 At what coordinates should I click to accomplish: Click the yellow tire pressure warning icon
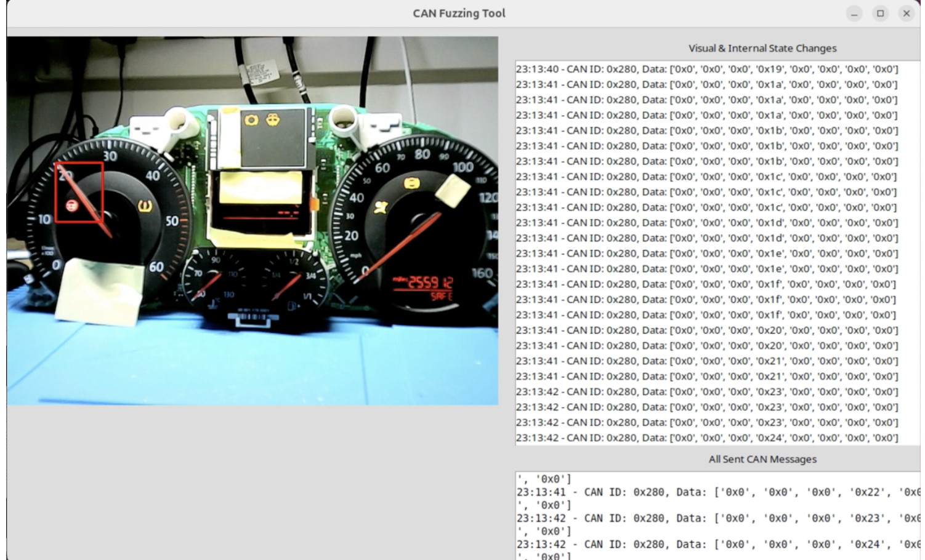coord(146,207)
